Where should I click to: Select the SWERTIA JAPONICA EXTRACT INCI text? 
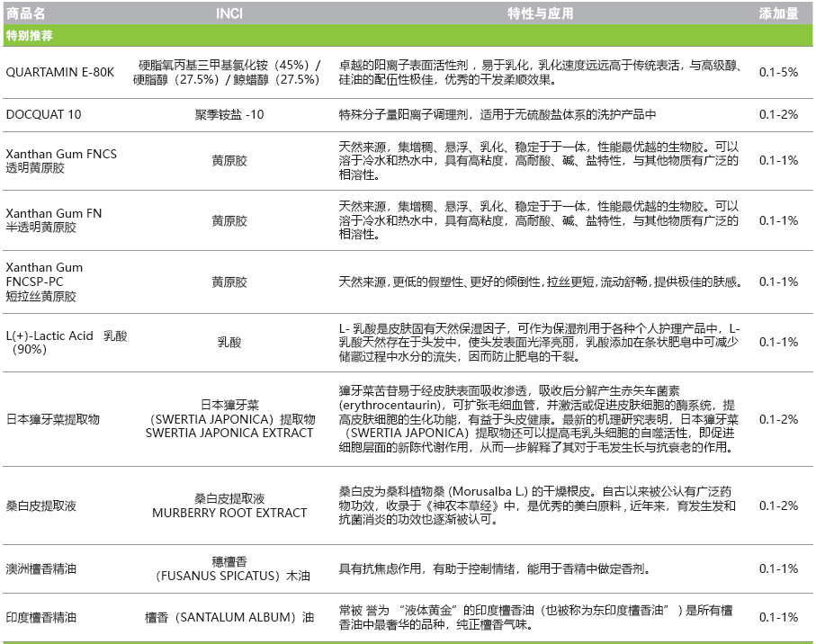(229, 433)
